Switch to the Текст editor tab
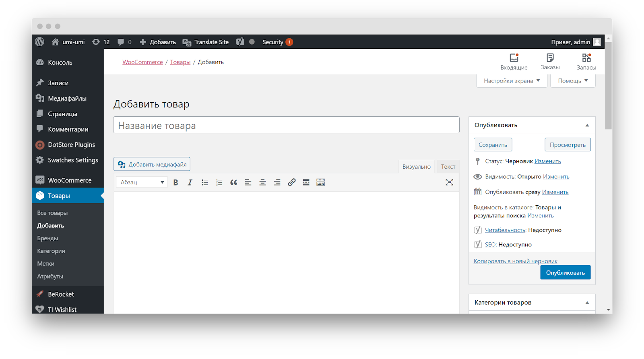The width and height of the screenshot is (644, 359). pyautogui.click(x=448, y=167)
